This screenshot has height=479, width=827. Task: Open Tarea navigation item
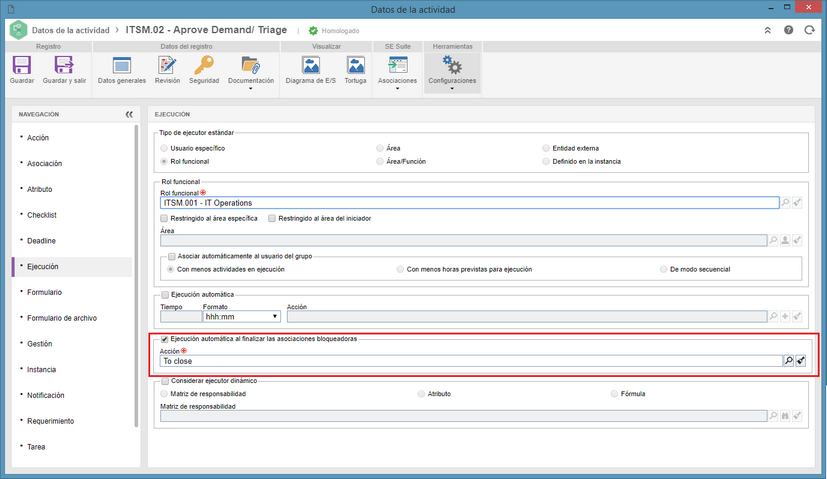[x=36, y=447]
